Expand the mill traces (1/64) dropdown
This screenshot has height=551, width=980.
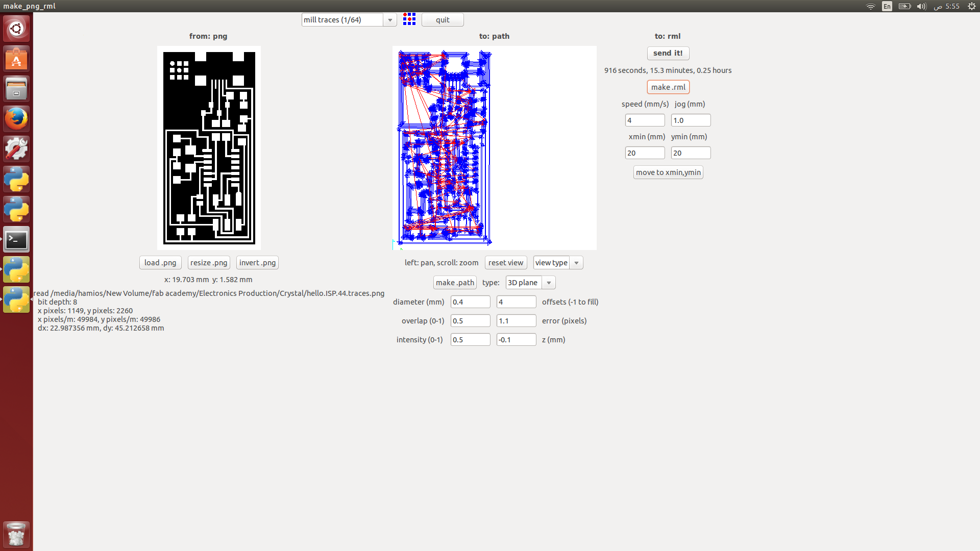[x=389, y=20]
